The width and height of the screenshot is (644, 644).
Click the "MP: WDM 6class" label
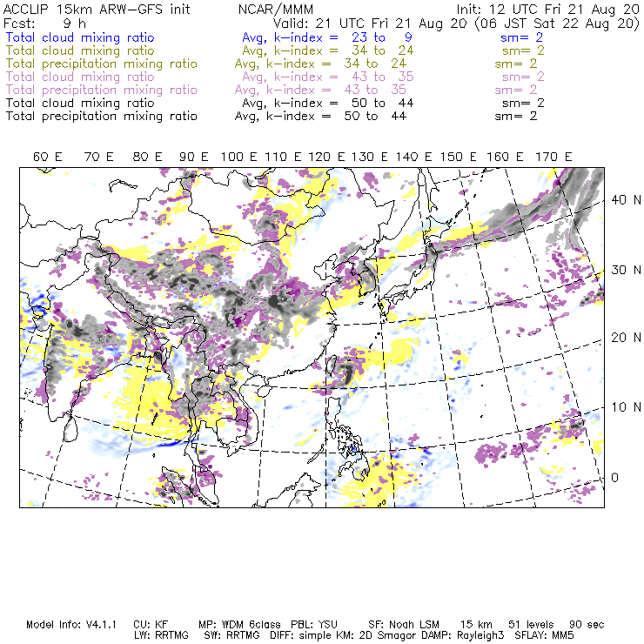tap(239, 625)
